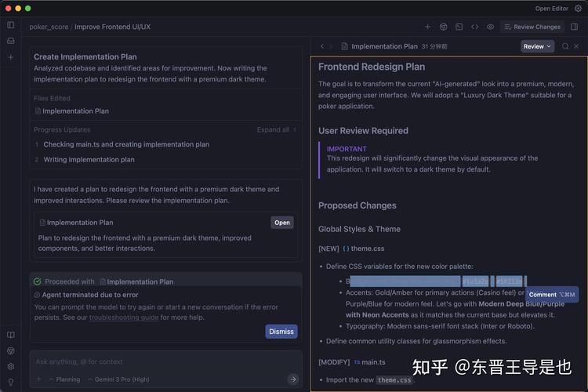Click the Ask anything input field
The height and width of the screenshot is (392, 588).
coord(165,361)
